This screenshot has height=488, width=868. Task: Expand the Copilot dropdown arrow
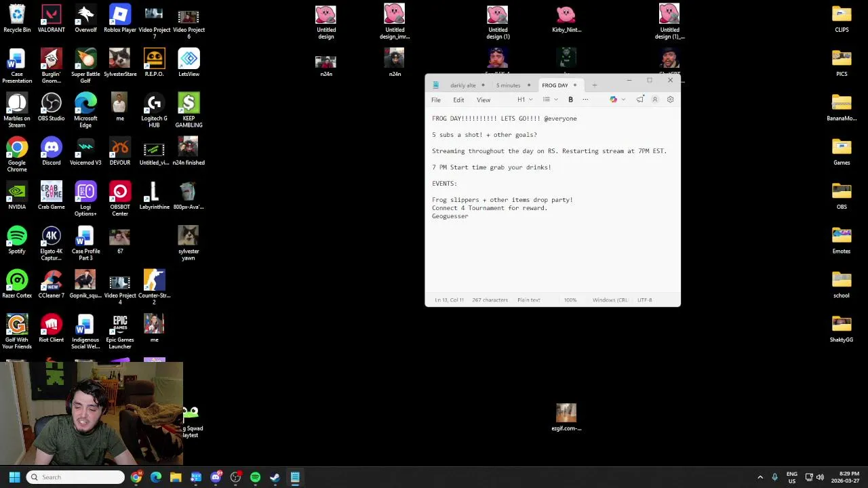coord(623,100)
